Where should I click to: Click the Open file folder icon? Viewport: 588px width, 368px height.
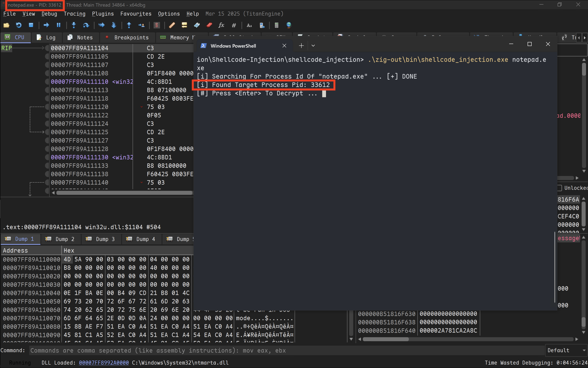(x=6, y=25)
